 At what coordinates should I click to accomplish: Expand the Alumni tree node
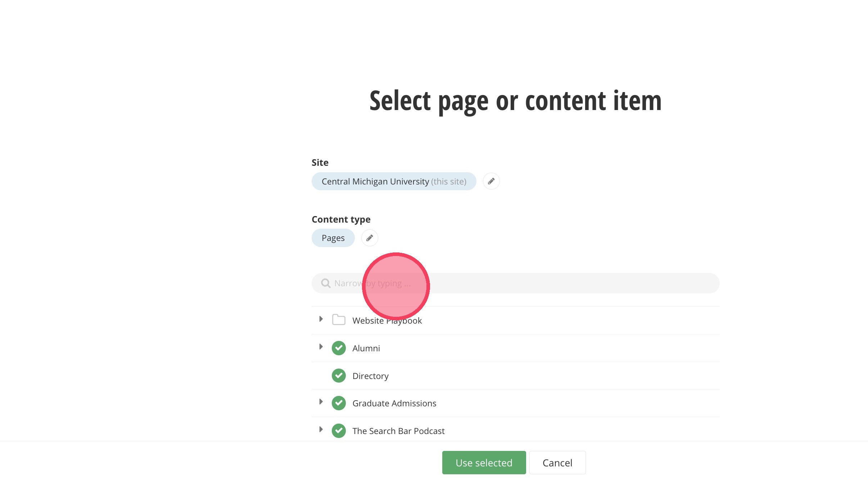[x=321, y=347]
